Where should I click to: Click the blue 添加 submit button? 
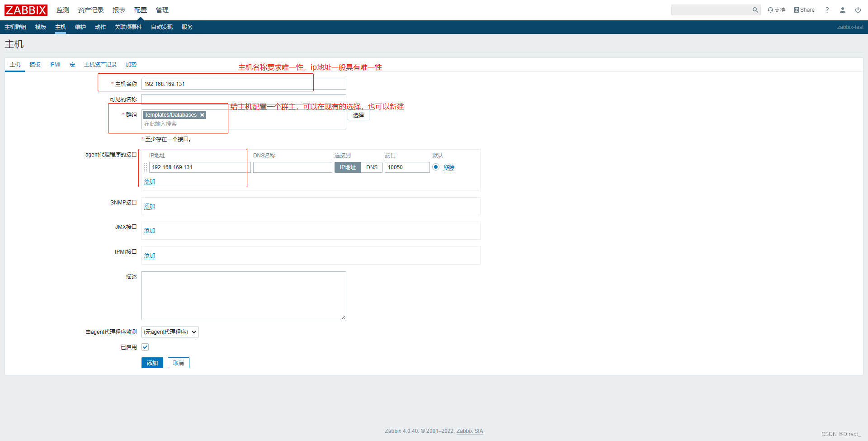point(152,363)
